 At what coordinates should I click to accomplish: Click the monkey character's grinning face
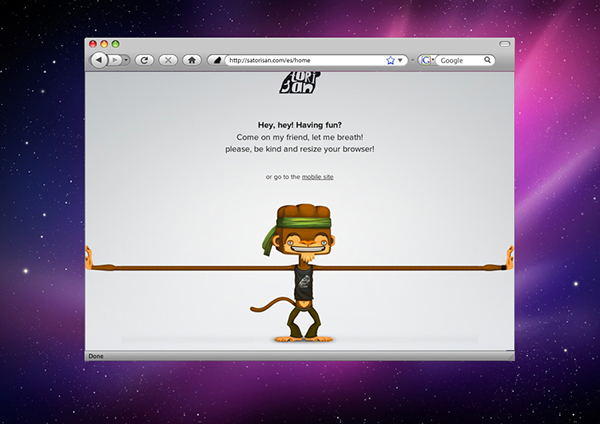pos(308,244)
